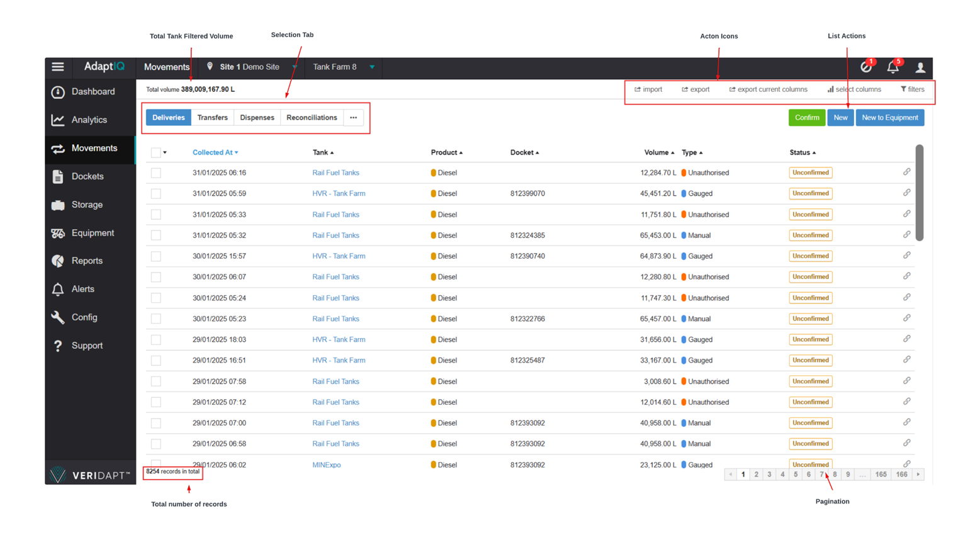Click the Config wrench icon

pos(58,317)
